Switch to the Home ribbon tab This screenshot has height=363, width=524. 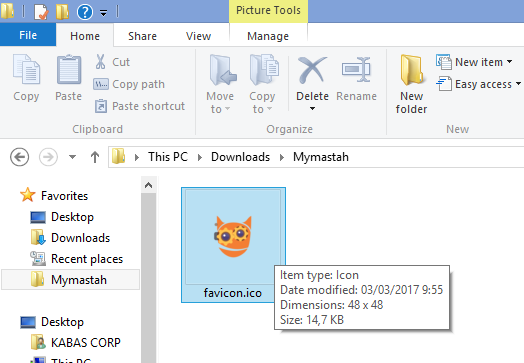85,36
